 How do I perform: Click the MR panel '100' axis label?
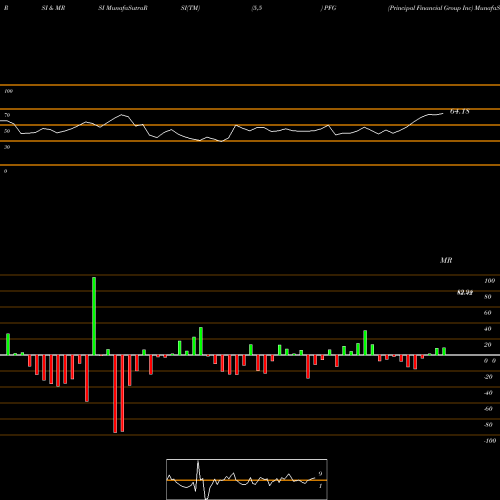pyautogui.click(x=489, y=281)
